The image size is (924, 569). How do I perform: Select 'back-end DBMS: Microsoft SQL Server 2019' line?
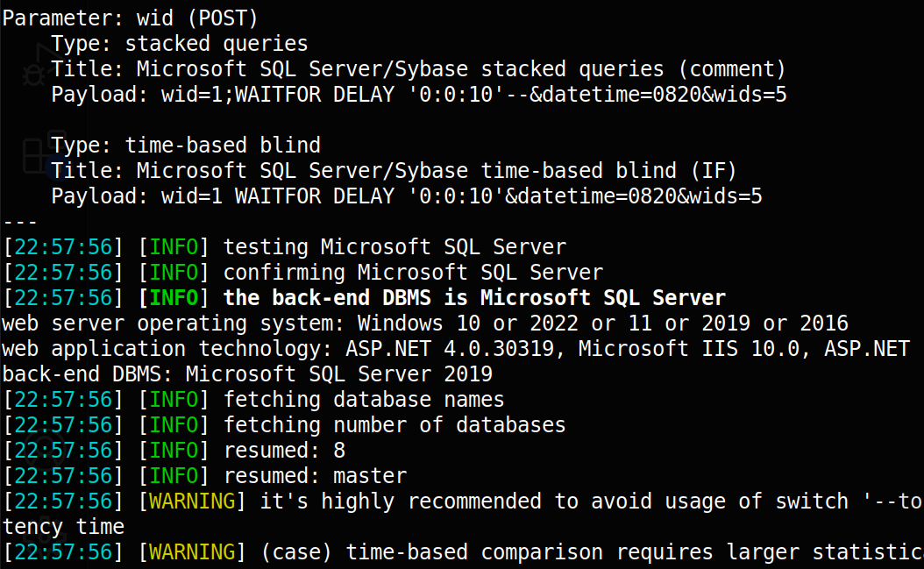[247, 373]
